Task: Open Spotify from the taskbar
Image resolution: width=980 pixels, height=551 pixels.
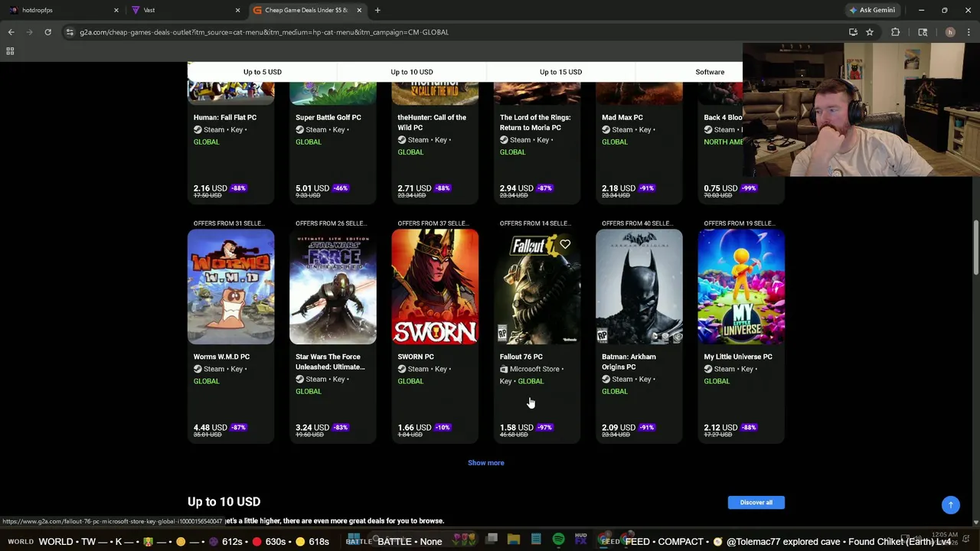Action: tap(558, 540)
